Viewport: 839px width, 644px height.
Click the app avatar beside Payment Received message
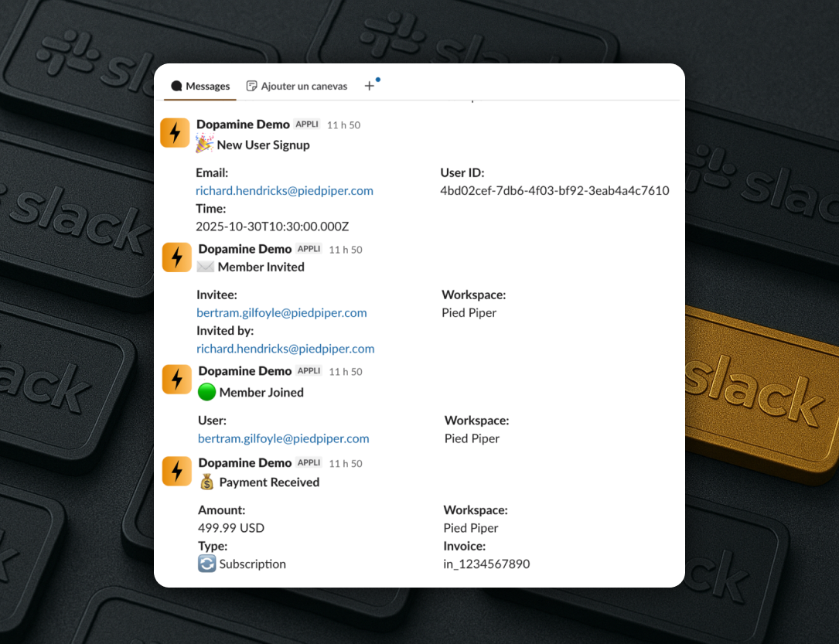[x=176, y=472]
